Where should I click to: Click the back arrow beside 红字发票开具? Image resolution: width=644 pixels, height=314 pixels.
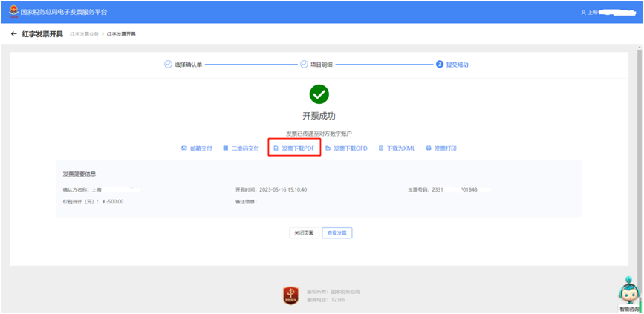13,34
